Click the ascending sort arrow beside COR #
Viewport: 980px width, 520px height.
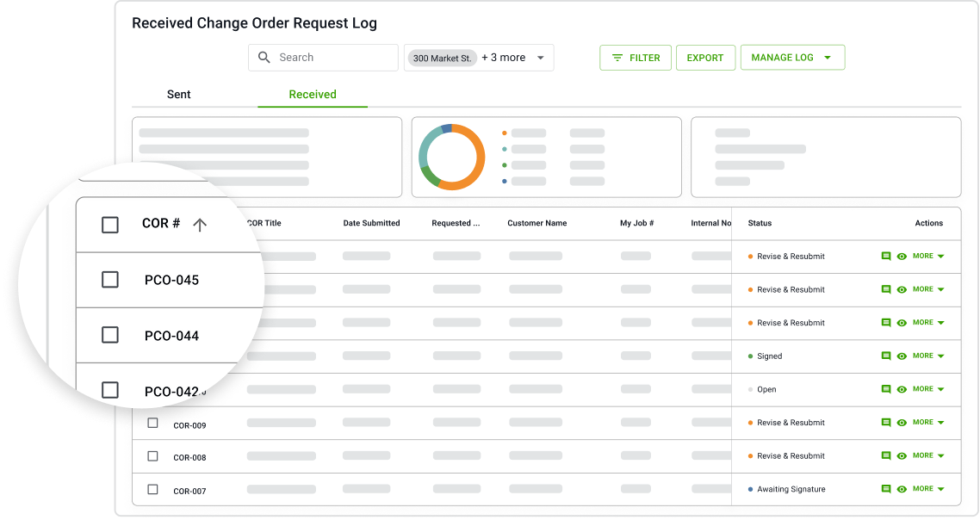[200, 225]
